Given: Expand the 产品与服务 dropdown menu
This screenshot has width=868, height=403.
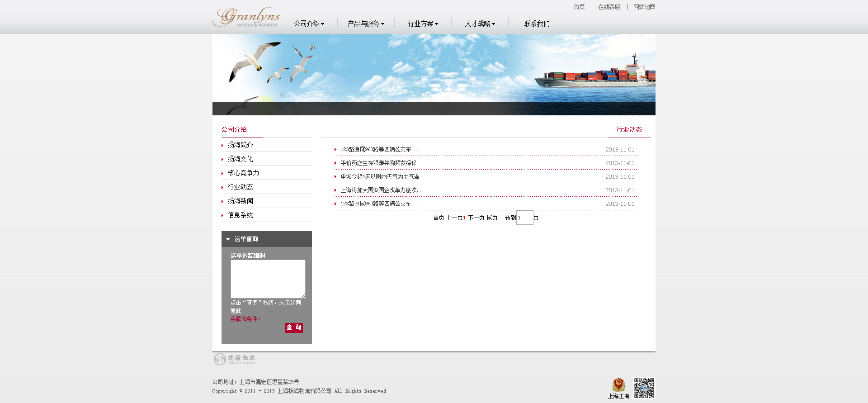Looking at the screenshot, I should [366, 24].
